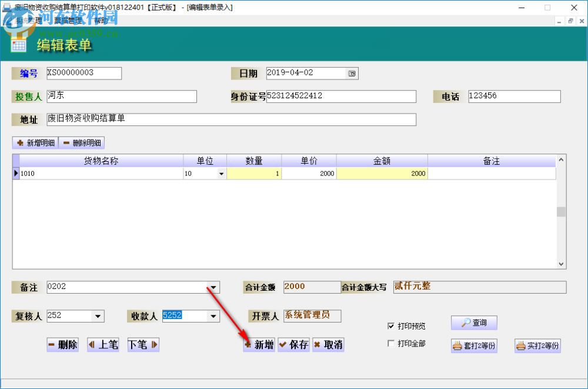
Task: Click the 上笔 previous record button
Action: click(x=103, y=345)
